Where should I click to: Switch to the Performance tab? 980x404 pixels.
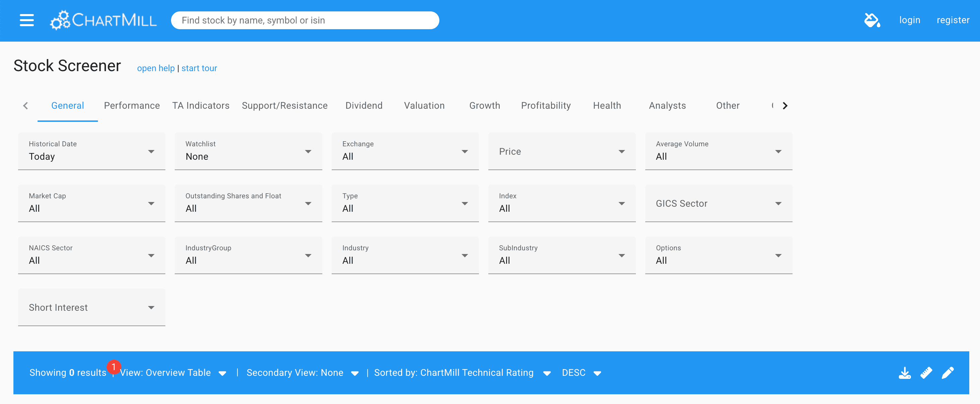[x=131, y=105]
